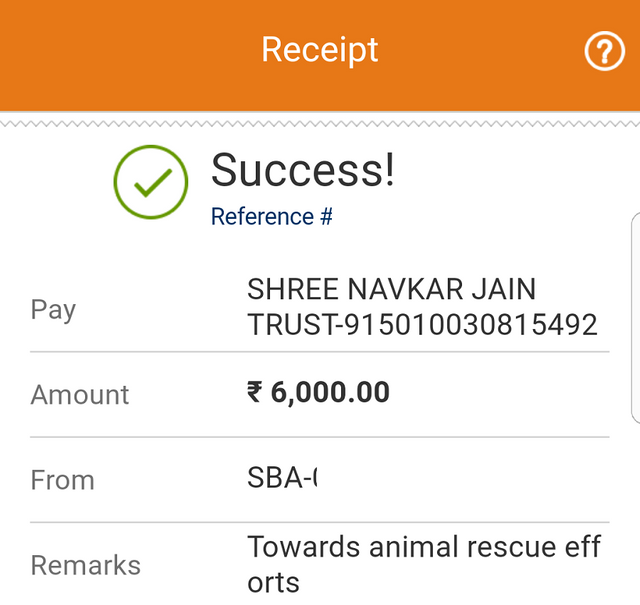Tap the rupee symbol in the amount
Viewport: 640px width, 605px height.
(x=254, y=392)
